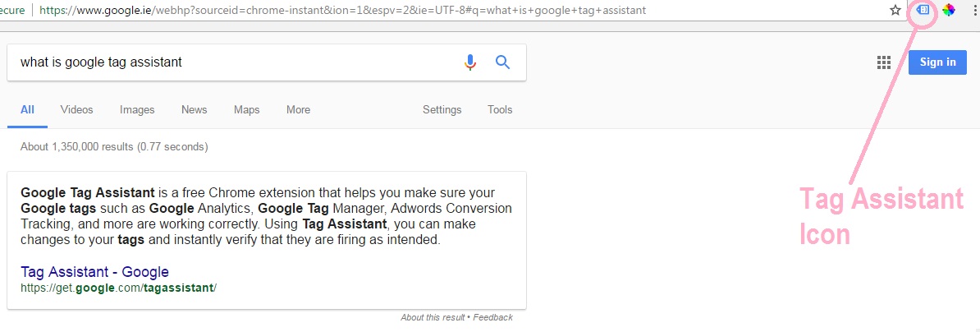Click the Sign in button
Image resolution: width=980 pixels, height=332 pixels.
[x=937, y=62]
